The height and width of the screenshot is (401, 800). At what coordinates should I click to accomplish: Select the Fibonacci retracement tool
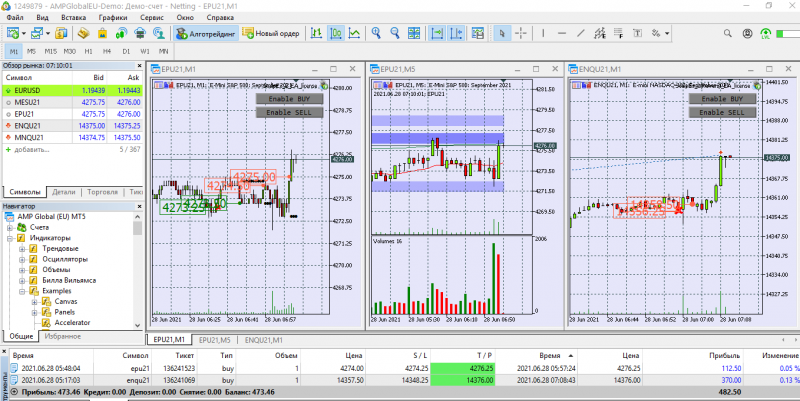click(x=618, y=34)
